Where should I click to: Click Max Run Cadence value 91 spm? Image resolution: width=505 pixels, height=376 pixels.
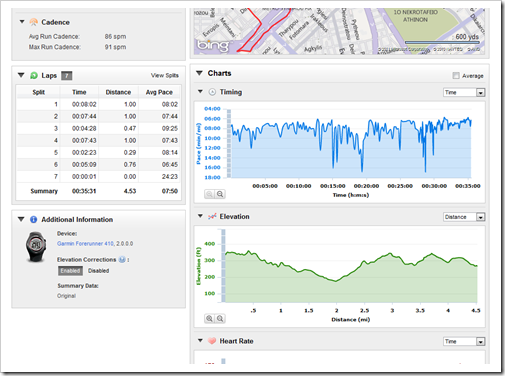point(115,47)
